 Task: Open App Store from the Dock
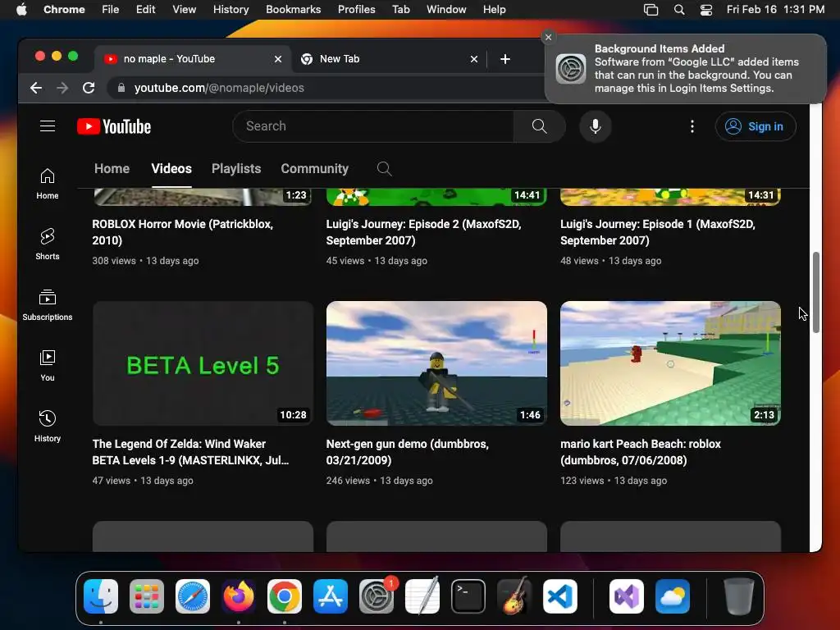[331, 596]
